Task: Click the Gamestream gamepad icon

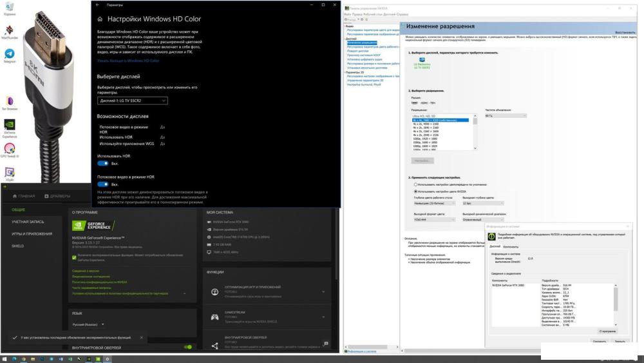Action: [x=215, y=317]
